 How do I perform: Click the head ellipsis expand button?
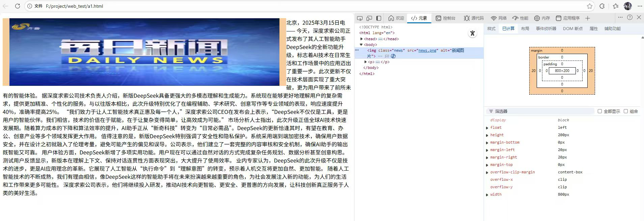[380, 39]
